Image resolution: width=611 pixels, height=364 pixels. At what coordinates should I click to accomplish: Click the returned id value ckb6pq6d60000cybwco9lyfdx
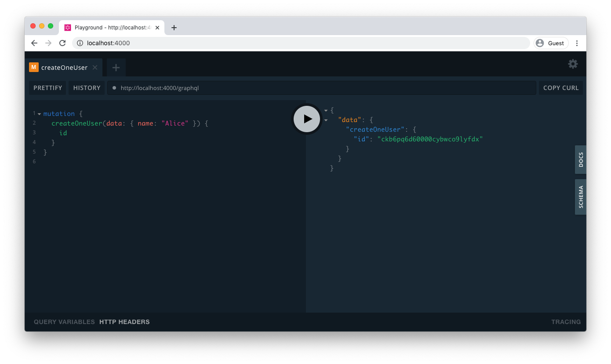(430, 139)
